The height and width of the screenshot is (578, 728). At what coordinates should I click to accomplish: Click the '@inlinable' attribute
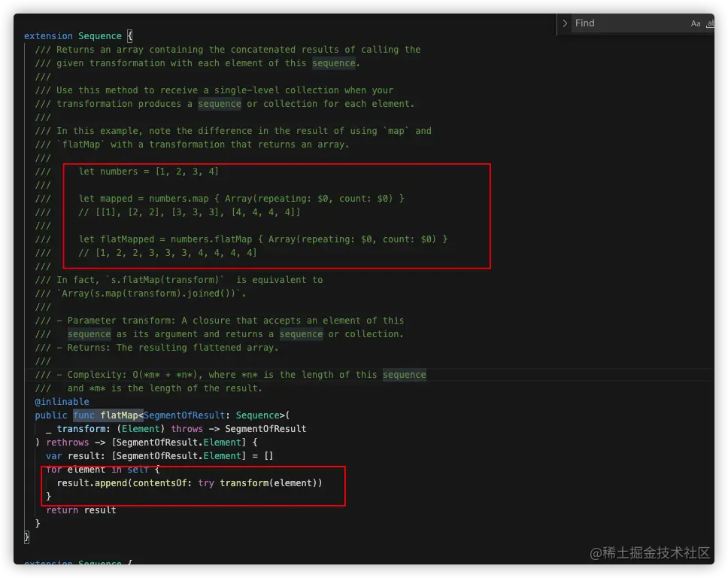(x=62, y=402)
